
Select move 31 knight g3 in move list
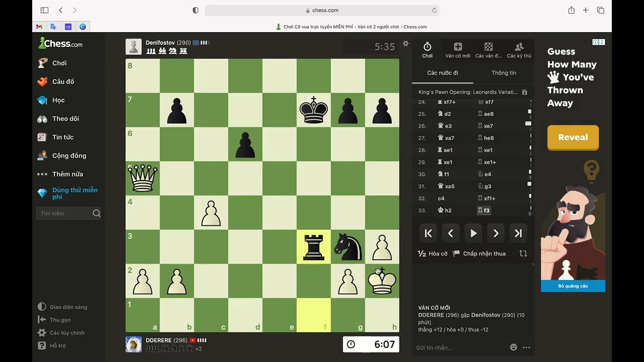point(484,187)
